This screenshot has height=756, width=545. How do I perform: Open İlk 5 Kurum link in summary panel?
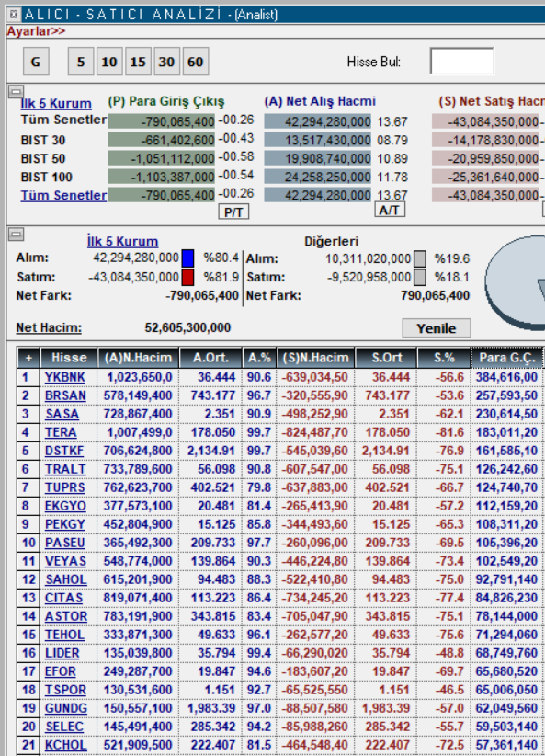pyautogui.click(x=56, y=103)
